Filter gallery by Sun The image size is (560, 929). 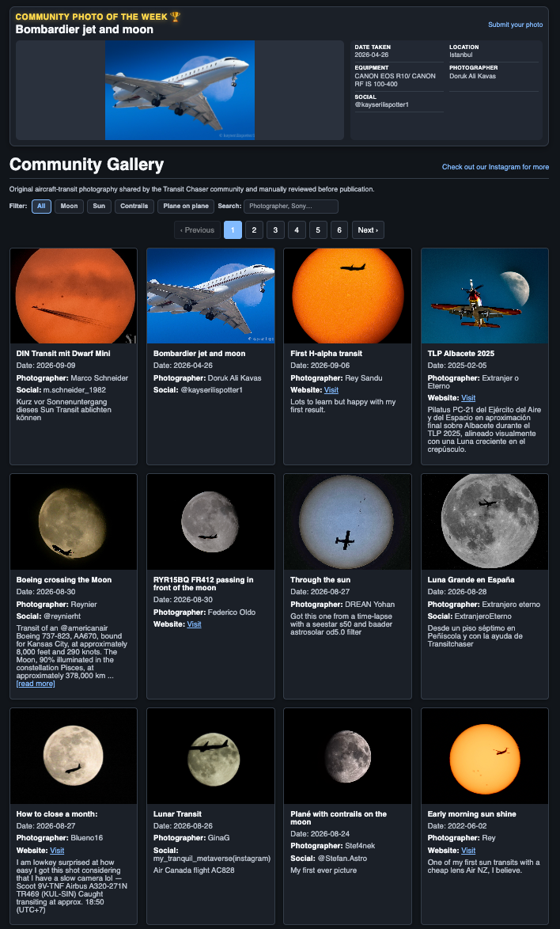[x=99, y=207]
